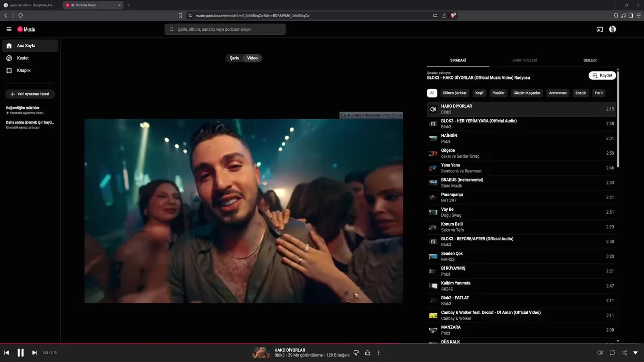Open the BENZER tab
Image resolution: width=644 pixels, height=362 pixels.
click(590, 60)
